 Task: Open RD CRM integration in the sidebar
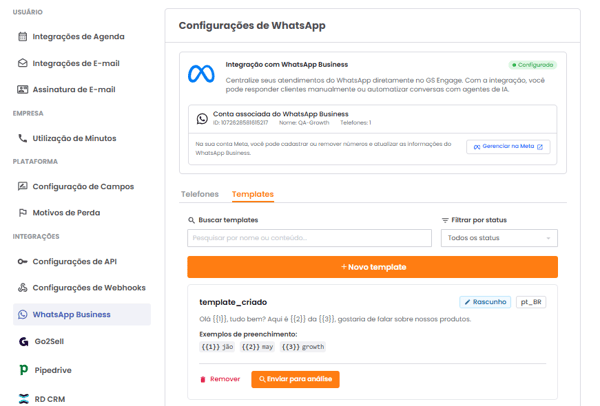[x=51, y=398]
